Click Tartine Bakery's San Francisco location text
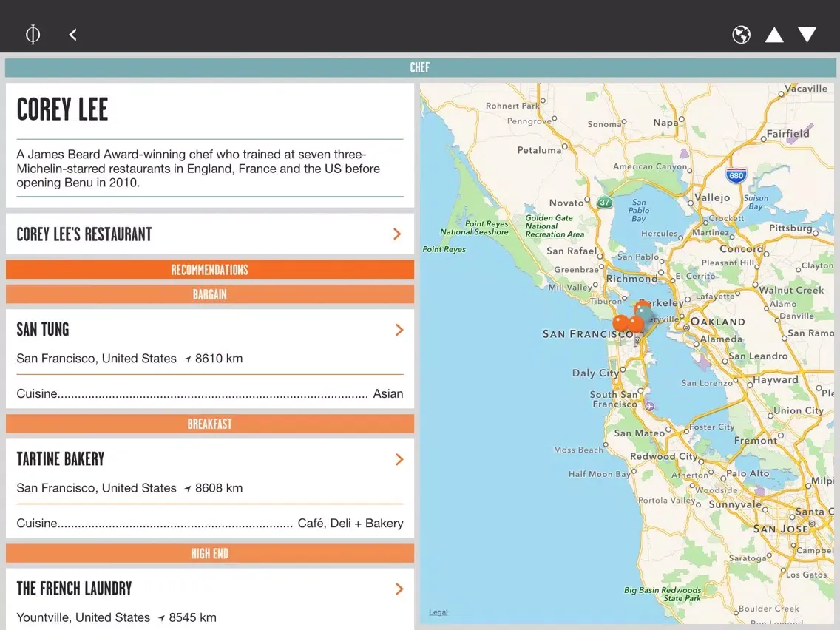The image size is (840, 630). click(x=96, y=488)
